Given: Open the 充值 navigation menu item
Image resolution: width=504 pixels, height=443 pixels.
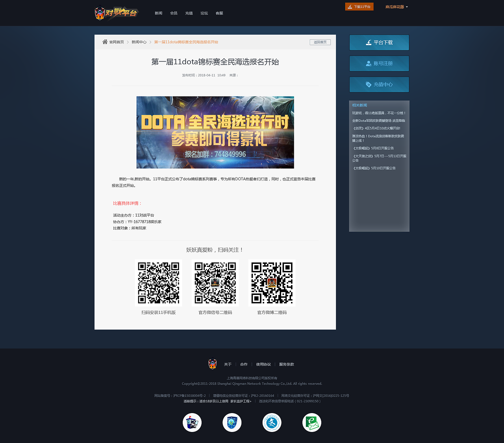Looking at the screenshot, I should (189, 13).
